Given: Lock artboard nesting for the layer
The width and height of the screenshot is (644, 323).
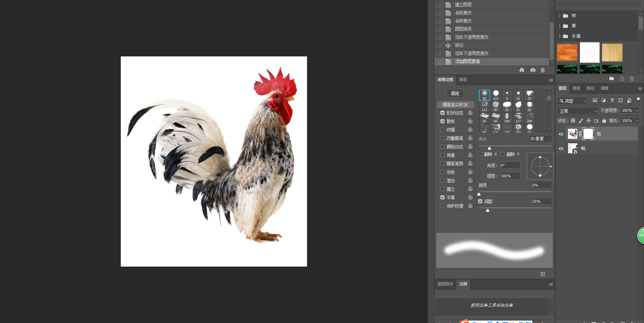Looking at the screenshot, I should point(596,121).
